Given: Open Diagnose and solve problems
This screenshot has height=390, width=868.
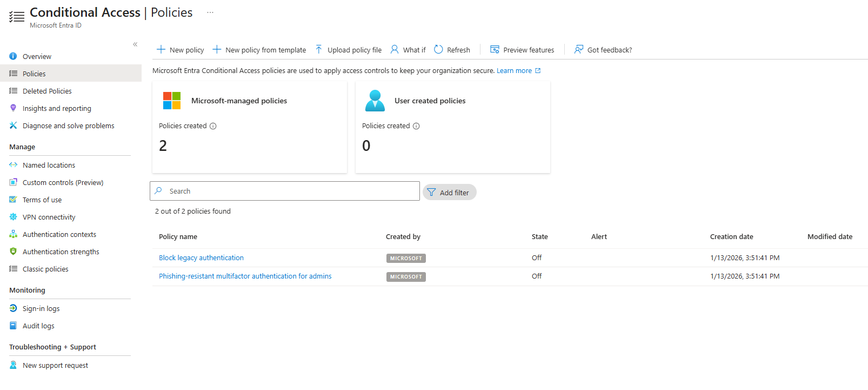Looking at the screenshot, I should point(69,125).
